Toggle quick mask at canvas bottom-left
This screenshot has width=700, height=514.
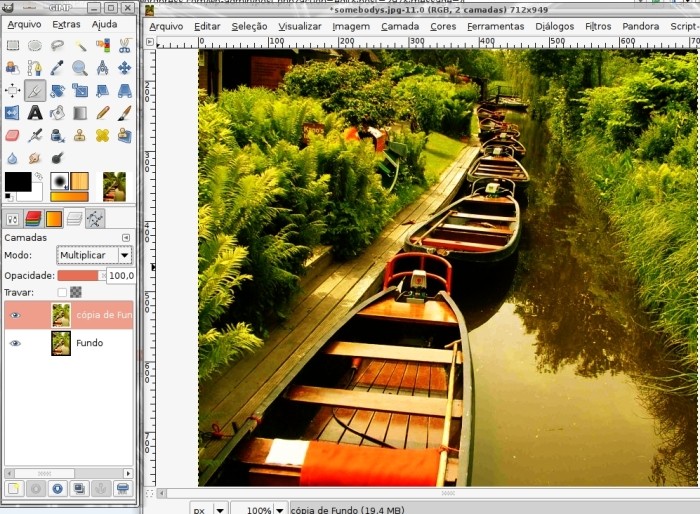150,493
